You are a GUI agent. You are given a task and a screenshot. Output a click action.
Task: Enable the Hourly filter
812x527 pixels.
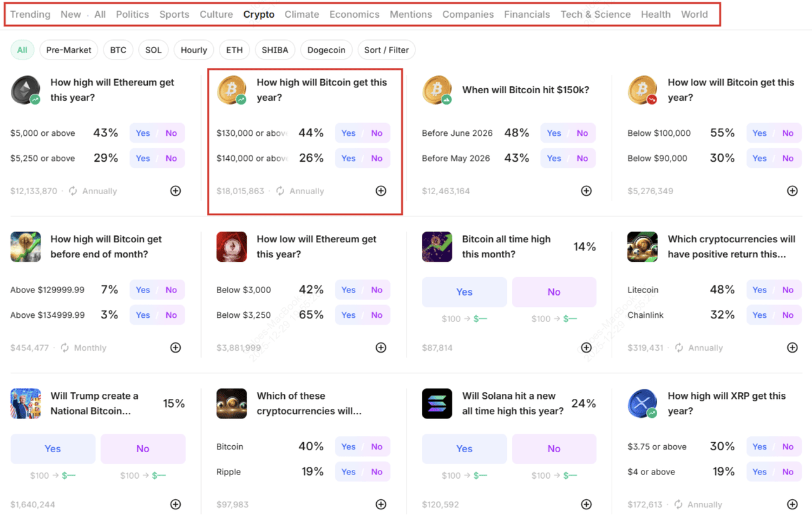[x=193, y=49]
